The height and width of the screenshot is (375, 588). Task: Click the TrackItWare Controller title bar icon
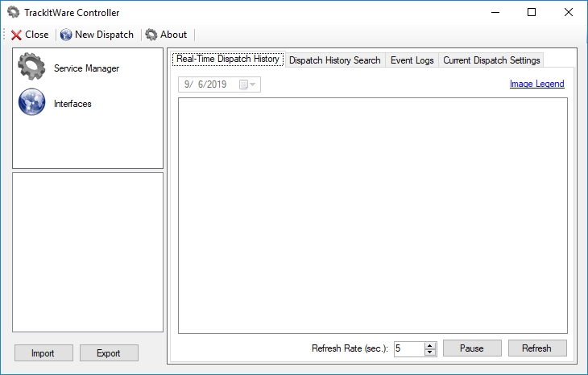(14, 12)
